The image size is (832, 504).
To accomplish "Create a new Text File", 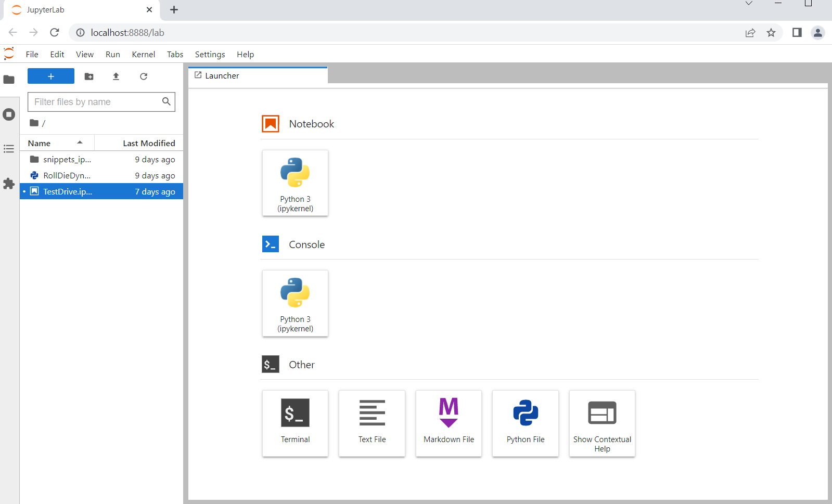I will tap(372, 423).
